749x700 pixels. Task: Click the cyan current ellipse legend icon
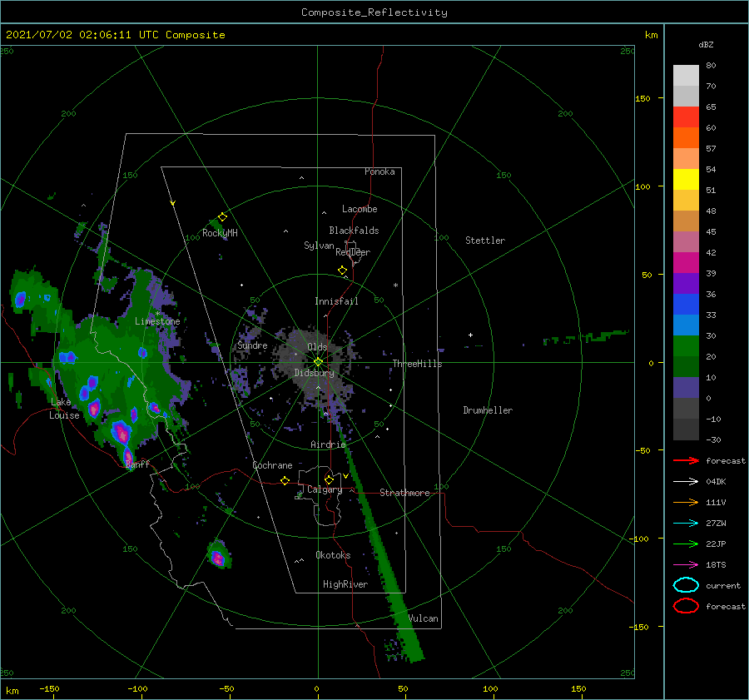[686, 585]
